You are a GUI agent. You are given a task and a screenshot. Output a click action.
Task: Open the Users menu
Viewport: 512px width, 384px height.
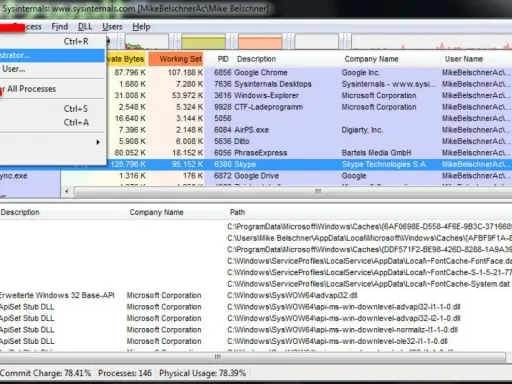pyautogui.click(x=112, y=27)
